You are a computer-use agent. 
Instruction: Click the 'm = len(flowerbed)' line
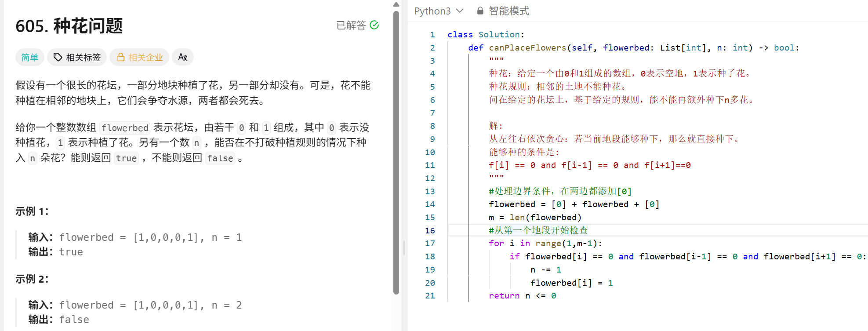(x=535, y=218)
